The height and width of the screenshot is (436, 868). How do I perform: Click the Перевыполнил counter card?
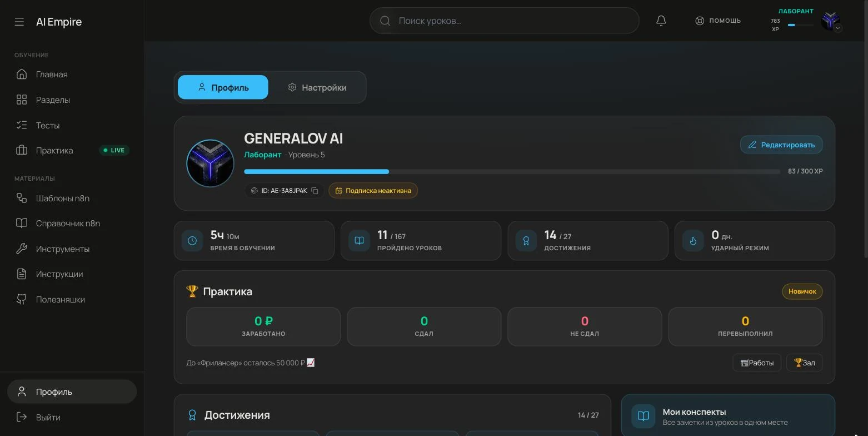745,326
